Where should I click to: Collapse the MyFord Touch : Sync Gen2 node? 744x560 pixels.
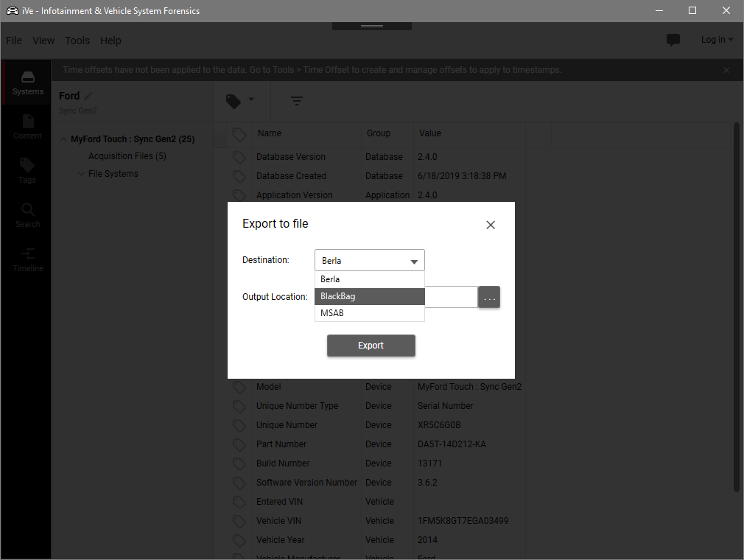coord(63,139)
